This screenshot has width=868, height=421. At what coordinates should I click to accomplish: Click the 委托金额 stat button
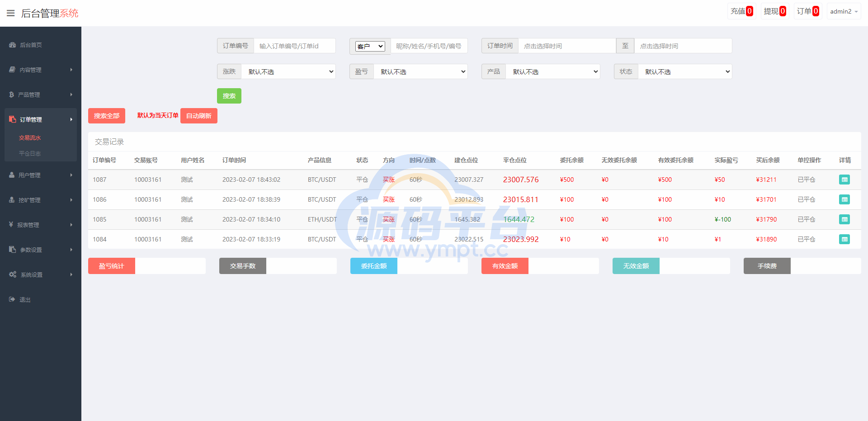[x=374, y=266]
